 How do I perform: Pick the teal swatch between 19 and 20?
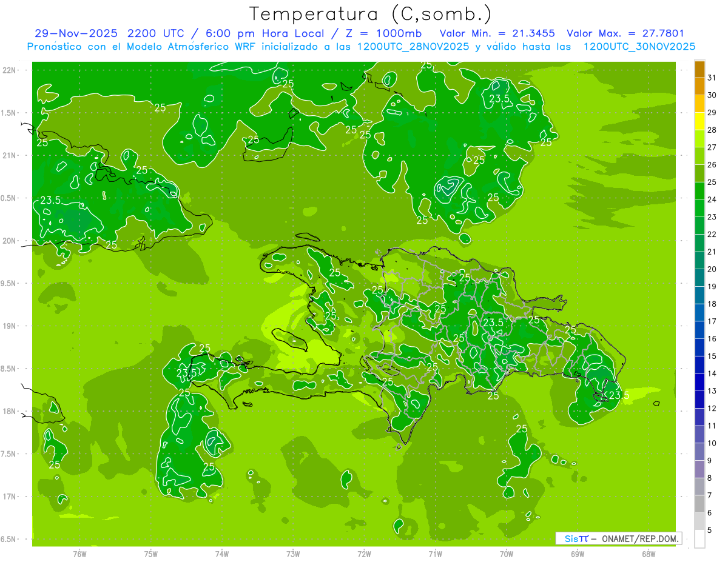[x=699, y=278]
